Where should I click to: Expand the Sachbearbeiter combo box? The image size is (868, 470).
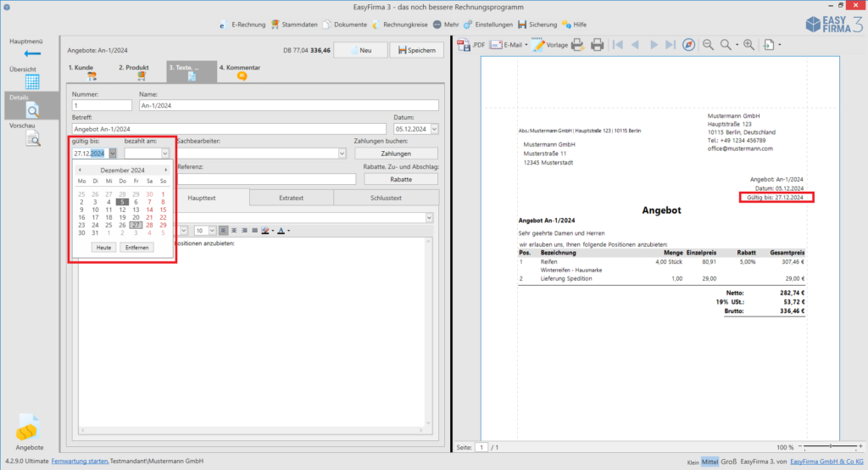click(342, 154)
